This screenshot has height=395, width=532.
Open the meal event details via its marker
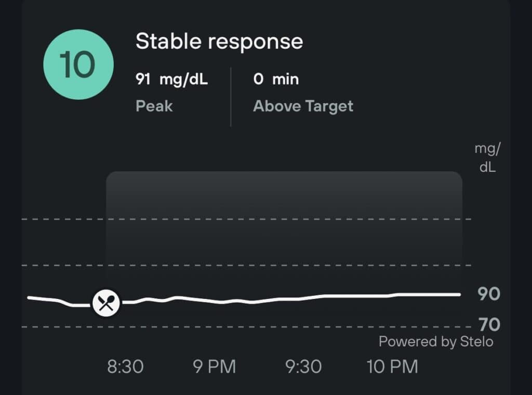tap(107, 302)
